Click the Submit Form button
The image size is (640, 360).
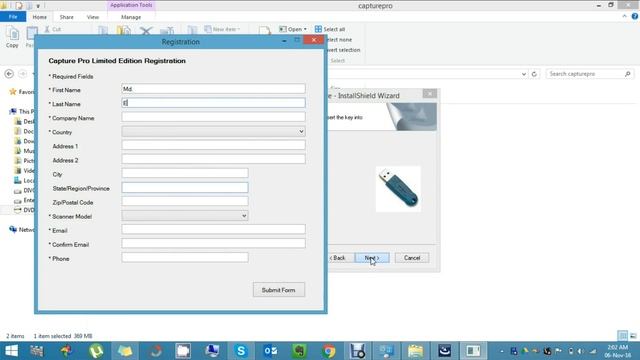pos(278,290)
